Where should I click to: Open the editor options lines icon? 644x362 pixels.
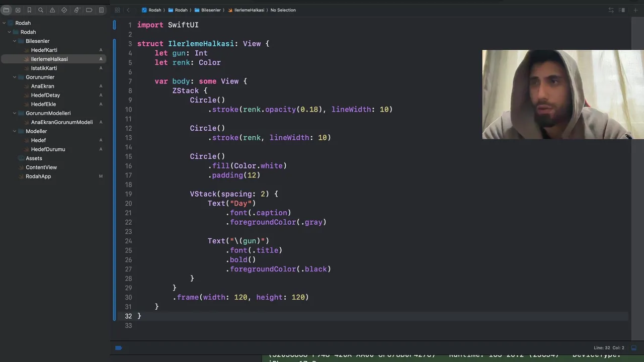pyautogui.click(x=622, y=10)
